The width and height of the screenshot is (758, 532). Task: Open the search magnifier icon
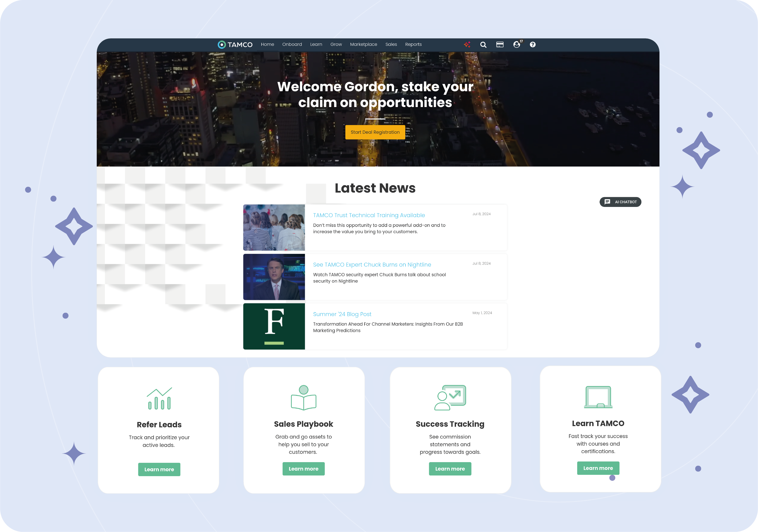click(x=483, y=45)
